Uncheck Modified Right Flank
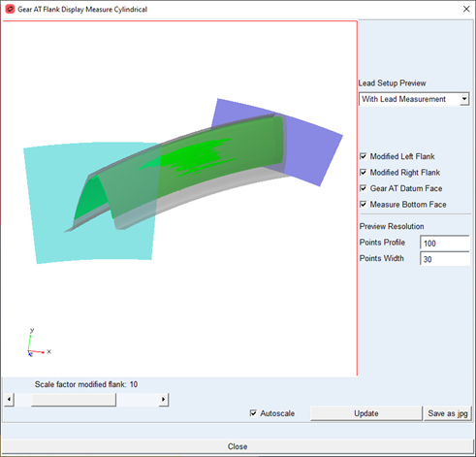476x457 pixels. point(364,173)
